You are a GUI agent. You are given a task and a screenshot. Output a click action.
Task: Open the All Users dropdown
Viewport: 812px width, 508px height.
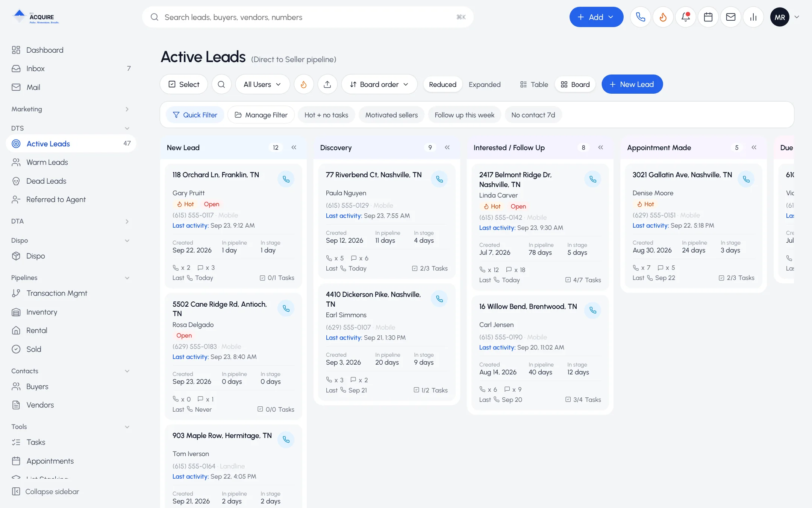click(262, 84)
